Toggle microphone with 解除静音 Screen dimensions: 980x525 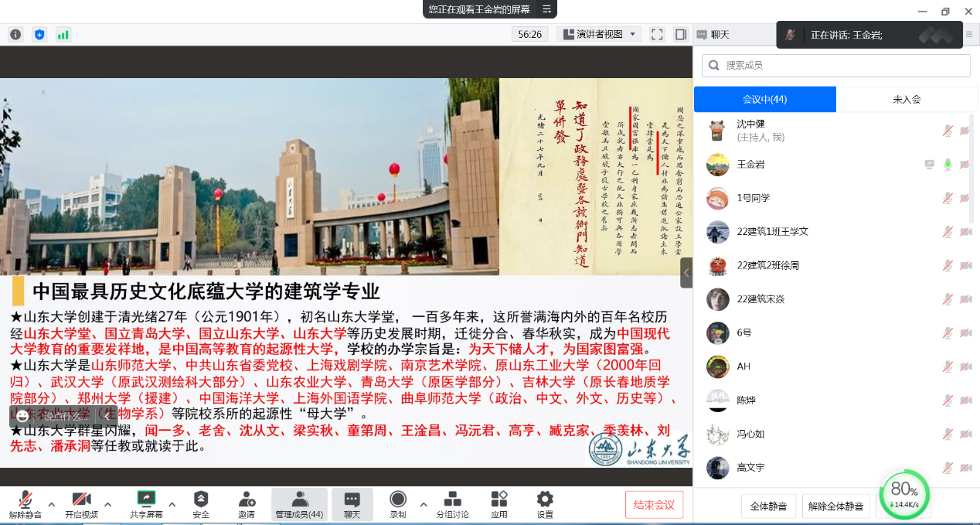pos(25,504)
